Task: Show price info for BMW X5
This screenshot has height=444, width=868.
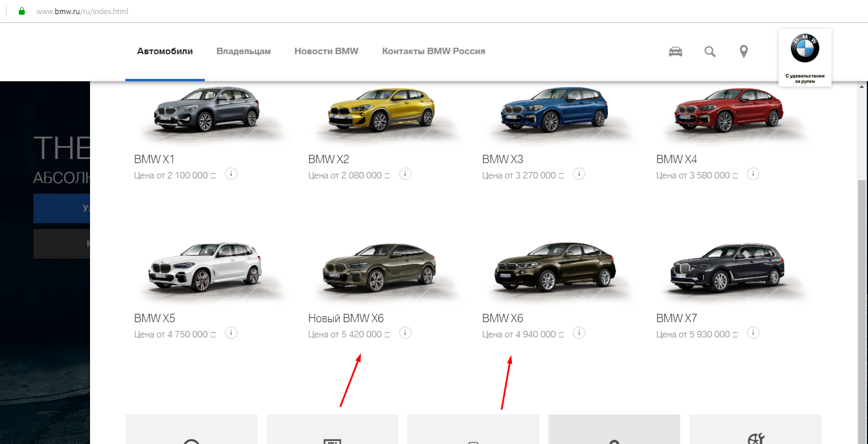Action: click(231, 333)
